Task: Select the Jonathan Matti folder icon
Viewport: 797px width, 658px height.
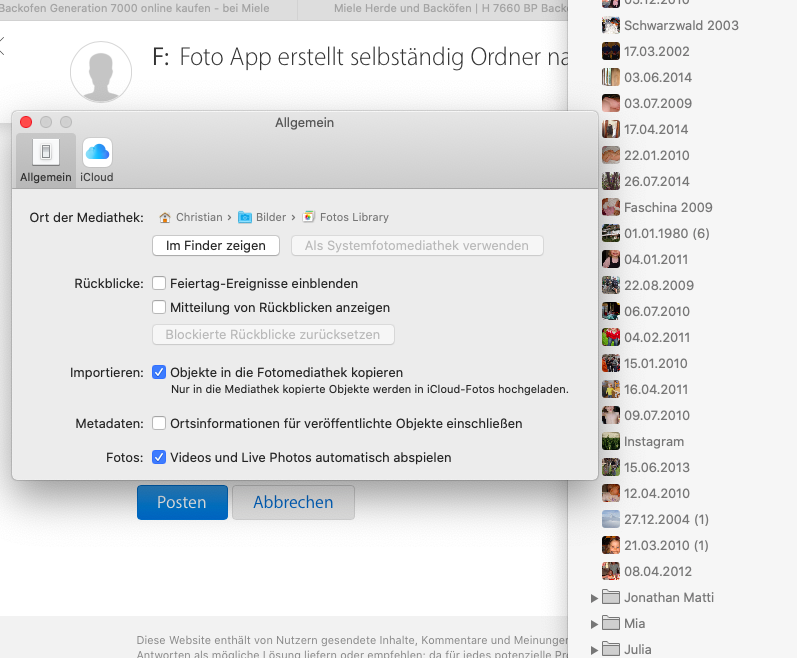Action: [610, 597]
